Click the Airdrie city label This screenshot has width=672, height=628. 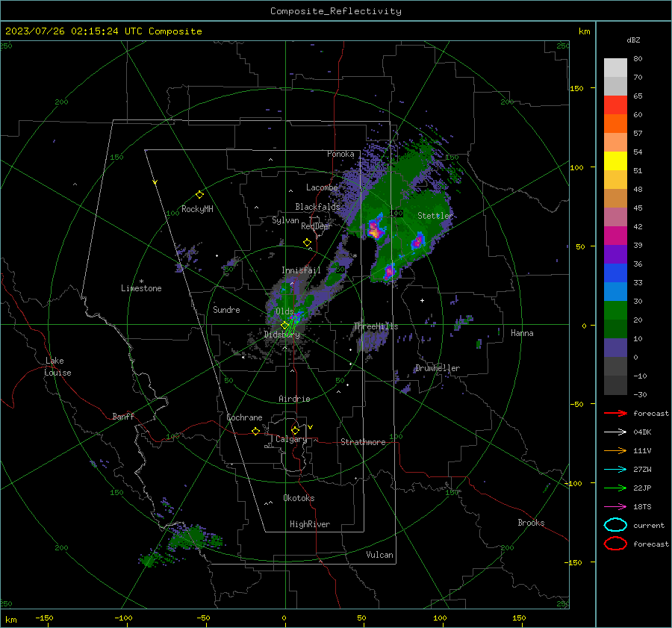pos(294,399)
